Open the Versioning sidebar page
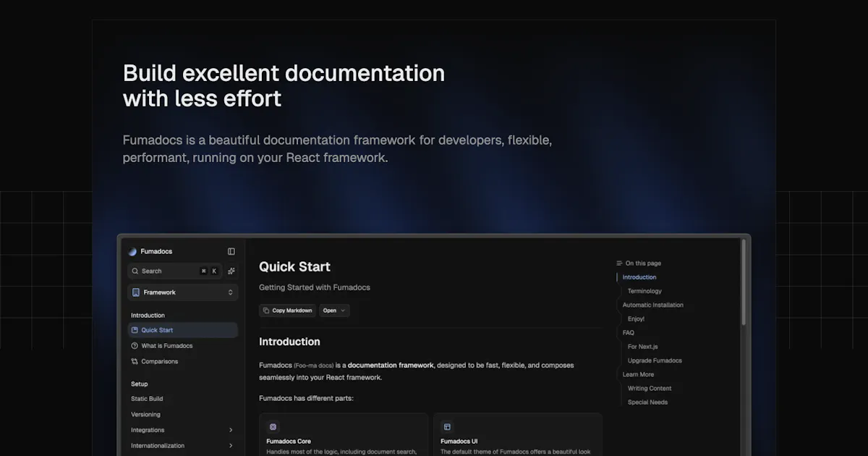This screenshot has height=456, width=868. click(x=145, y=415)
